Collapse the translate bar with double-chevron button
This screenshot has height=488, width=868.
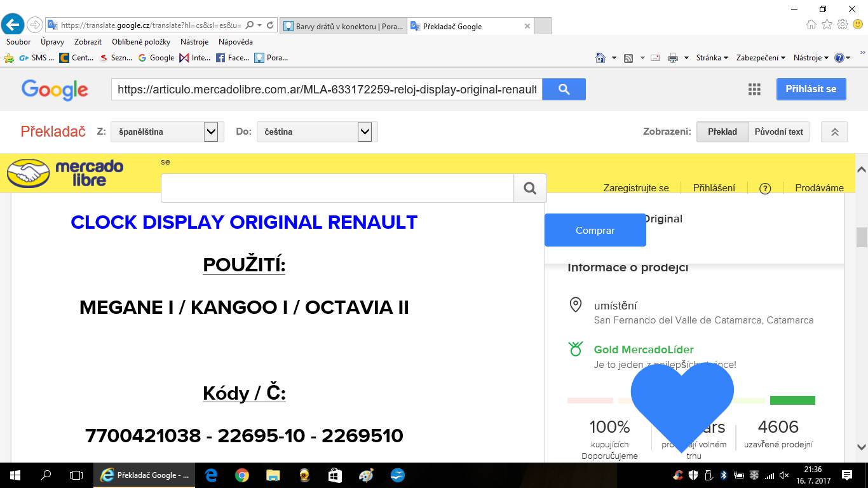point(835,132)
